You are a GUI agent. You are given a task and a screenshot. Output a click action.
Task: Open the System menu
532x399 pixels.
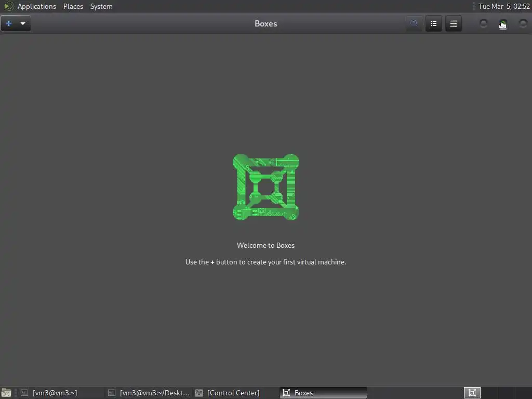[x=101, y=6]
